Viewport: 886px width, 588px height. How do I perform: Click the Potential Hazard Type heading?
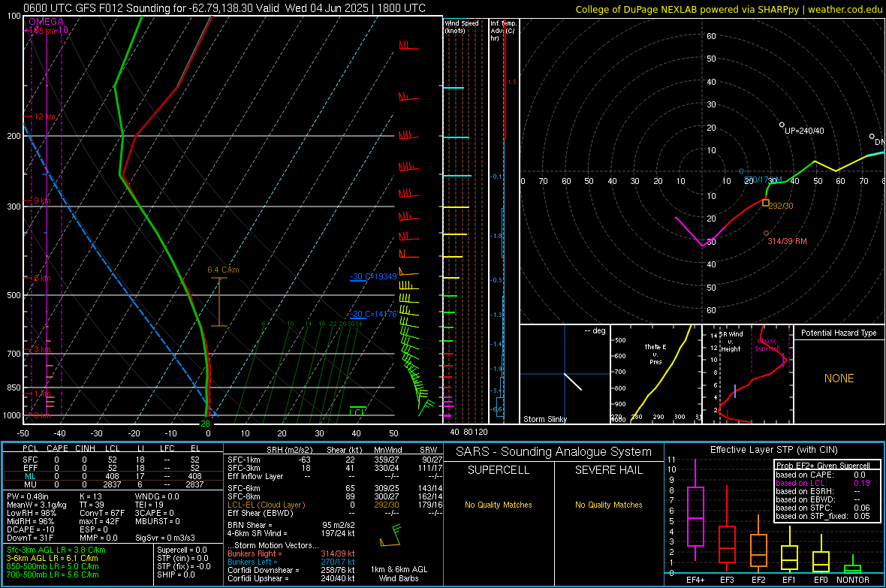(x=839, y=333)
